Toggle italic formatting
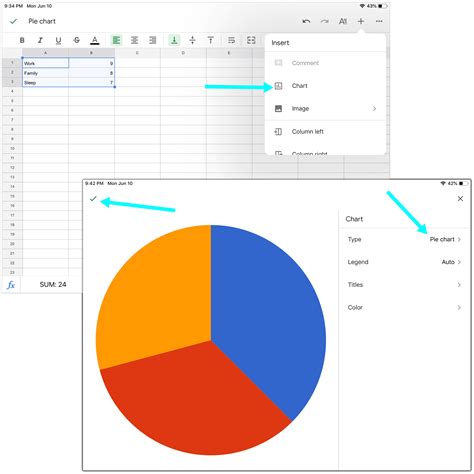Screen dimensions: 474x474 40,40
